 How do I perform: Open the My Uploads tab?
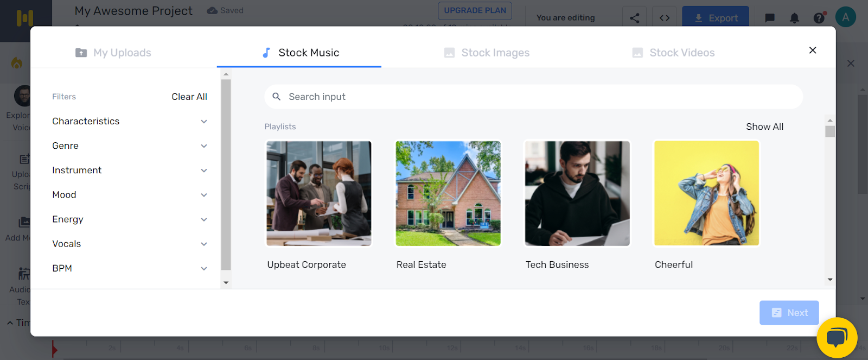[113, 53]
